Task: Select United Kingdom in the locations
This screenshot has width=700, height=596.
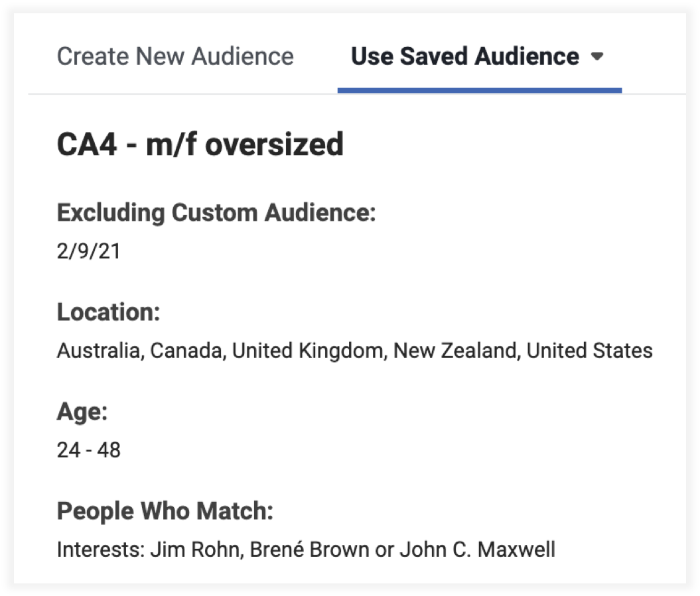Action: (307, 350)
